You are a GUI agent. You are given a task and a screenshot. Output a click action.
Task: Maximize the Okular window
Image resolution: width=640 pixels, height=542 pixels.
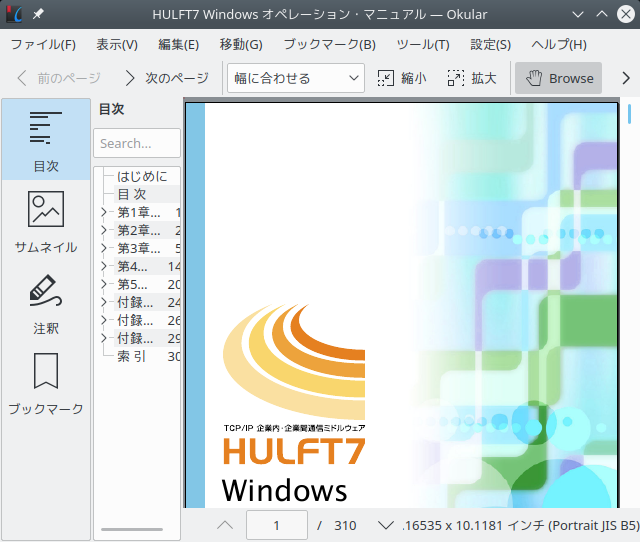click(x=602, y=14)
